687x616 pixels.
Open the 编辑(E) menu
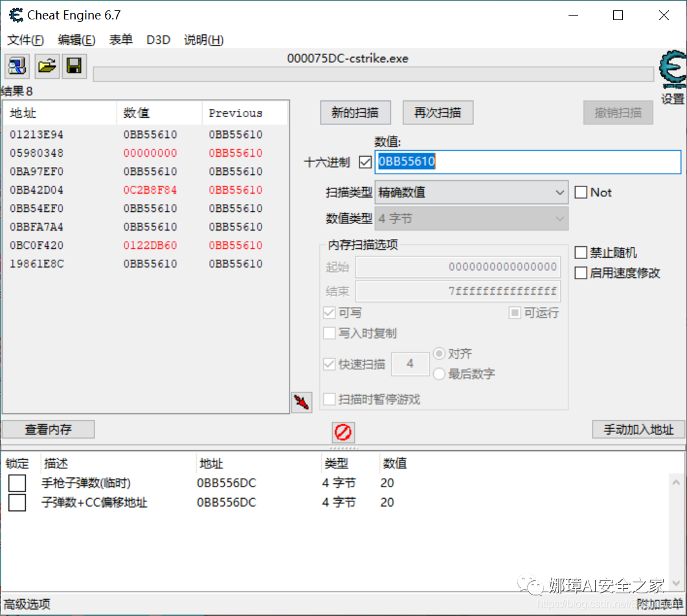pyautogui.click(x=76, y=40)
